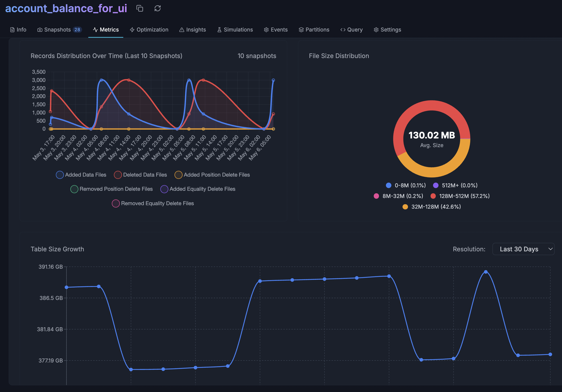Viewport: 562px width, 392px height.
Task: Toggle the Deleted Data Files legend series
Action: coord(140,175)
